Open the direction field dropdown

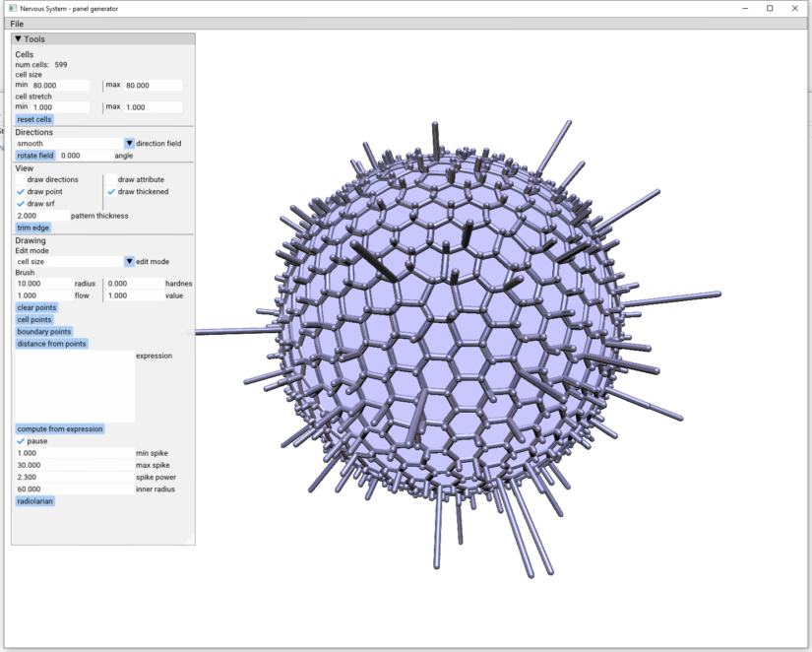(129, 144)
